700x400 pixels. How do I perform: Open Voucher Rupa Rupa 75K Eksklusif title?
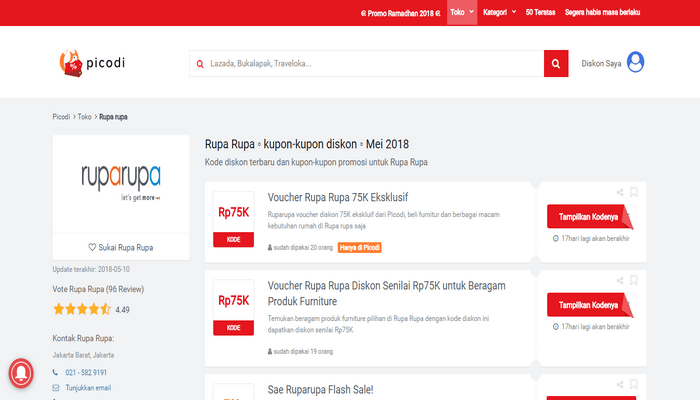click(338, 197)
